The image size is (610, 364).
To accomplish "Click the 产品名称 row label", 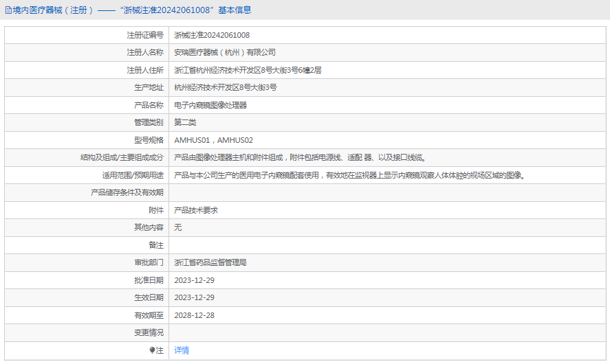I will (x=149, y=105).
